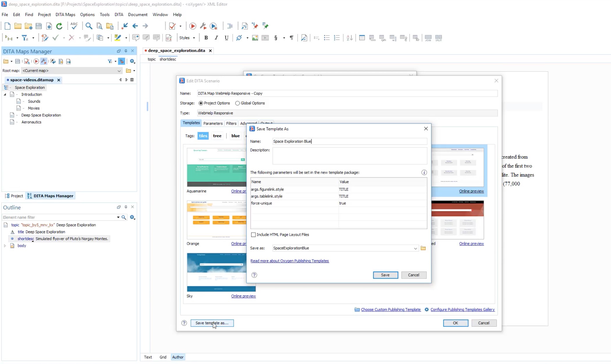
Task: Open settings gear in DITA Maps Manager
Action: point(132,61)
